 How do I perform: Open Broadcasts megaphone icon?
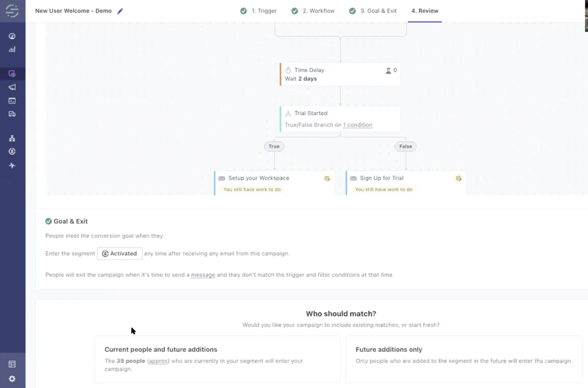click(12, 87)
